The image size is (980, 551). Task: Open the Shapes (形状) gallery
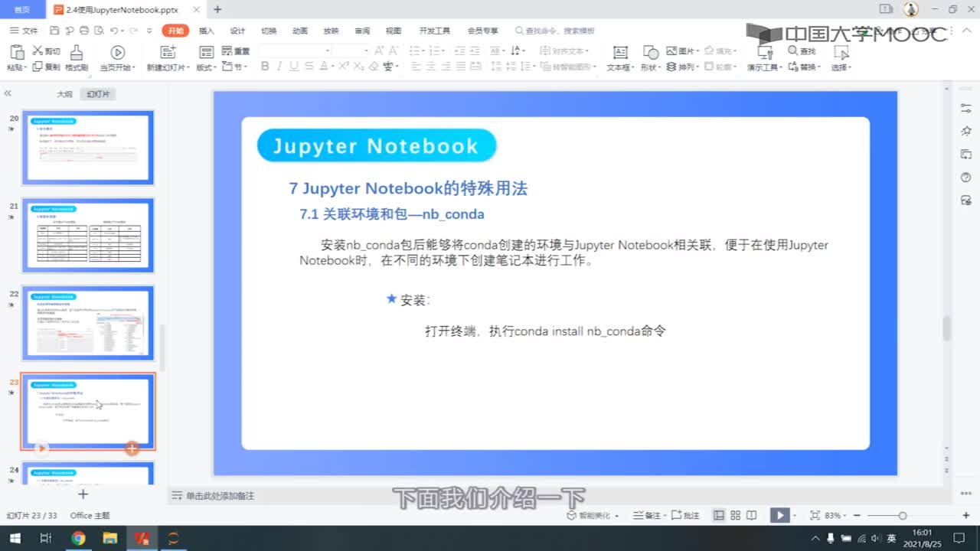(650, 57)
